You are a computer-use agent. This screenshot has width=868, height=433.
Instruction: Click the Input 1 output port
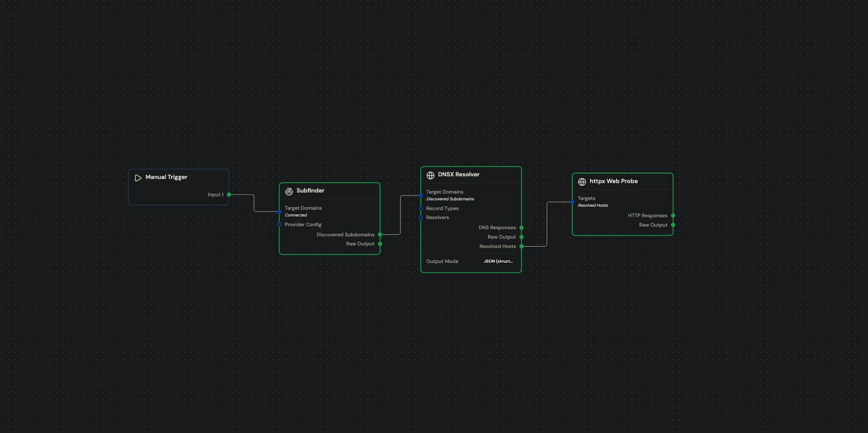pos(229,194)
